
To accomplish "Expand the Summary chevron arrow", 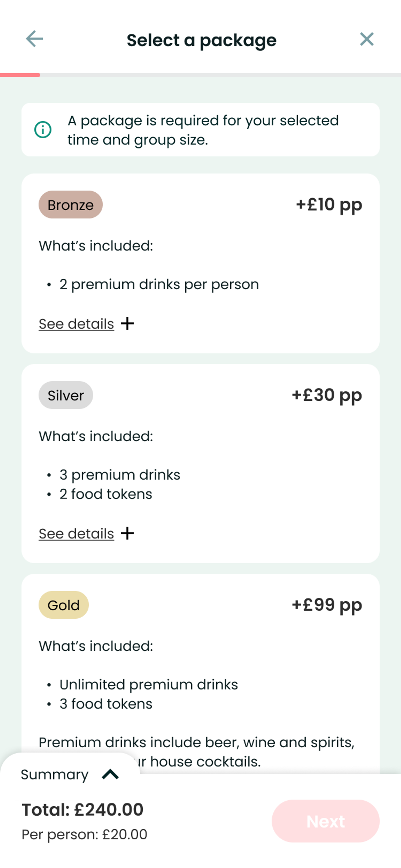I will (110, 774).
